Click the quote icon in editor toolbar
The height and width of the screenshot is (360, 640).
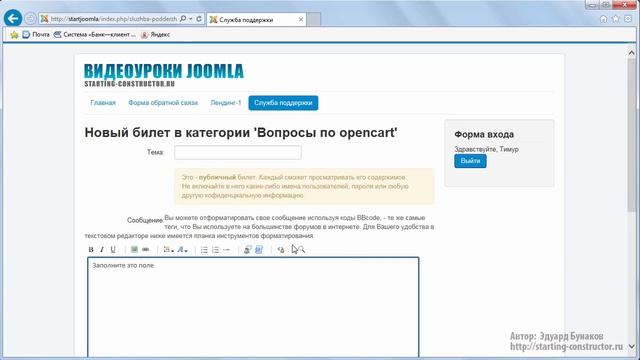247,250
